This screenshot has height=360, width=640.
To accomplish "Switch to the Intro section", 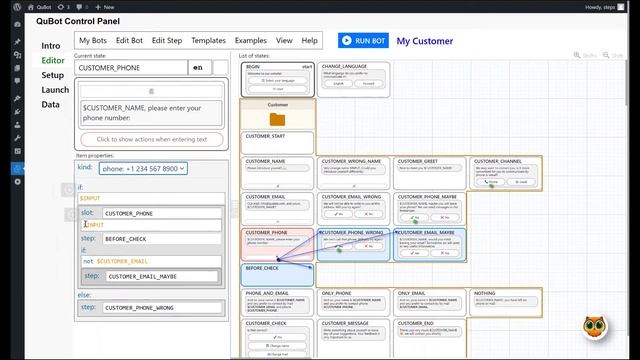I will point(51,46).
